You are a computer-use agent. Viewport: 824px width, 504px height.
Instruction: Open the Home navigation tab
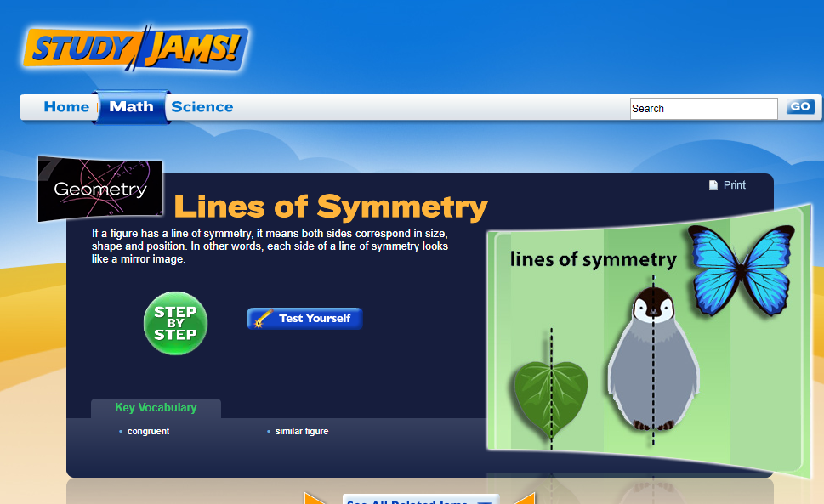66,106
